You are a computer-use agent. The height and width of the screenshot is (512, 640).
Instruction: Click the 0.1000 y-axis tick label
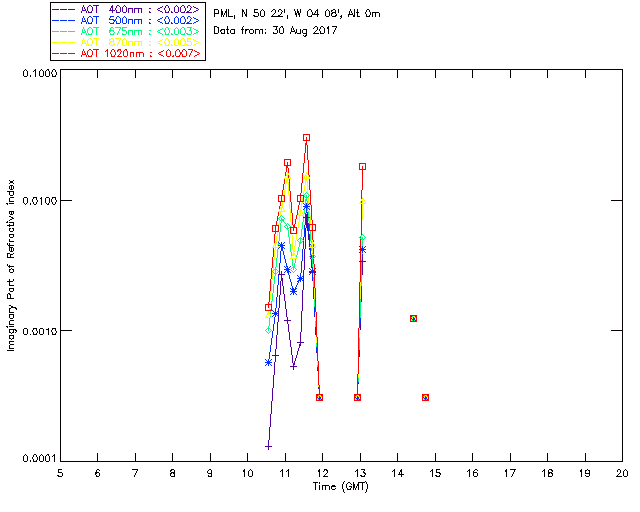(39, 73)
